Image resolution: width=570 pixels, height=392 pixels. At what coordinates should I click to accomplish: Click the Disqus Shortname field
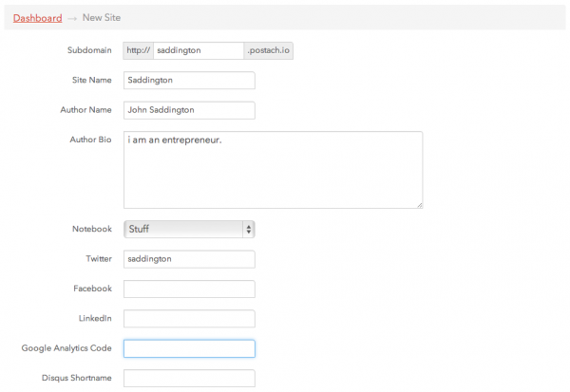tap(189, 378)
